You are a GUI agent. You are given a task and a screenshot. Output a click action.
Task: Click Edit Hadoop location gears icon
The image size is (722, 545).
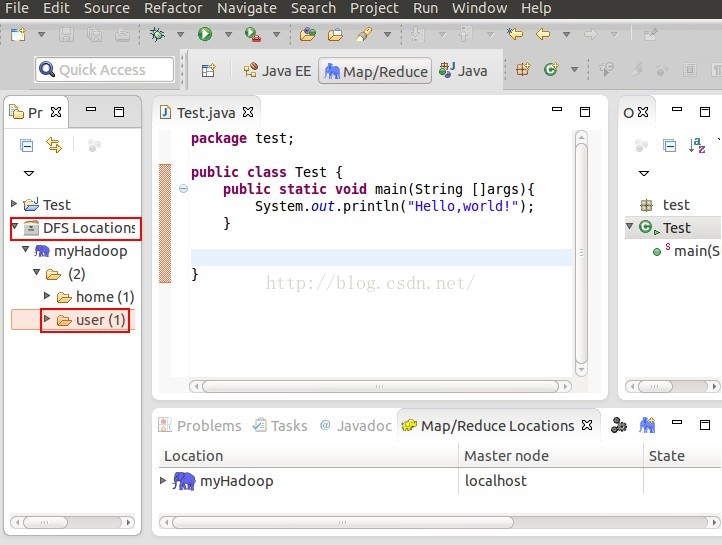619,425
